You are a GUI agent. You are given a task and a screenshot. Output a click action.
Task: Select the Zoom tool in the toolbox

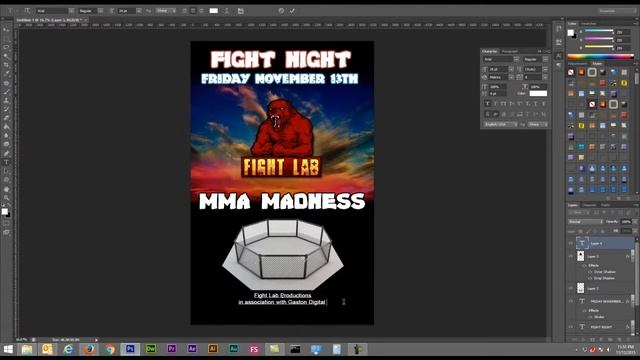point(6,198)
